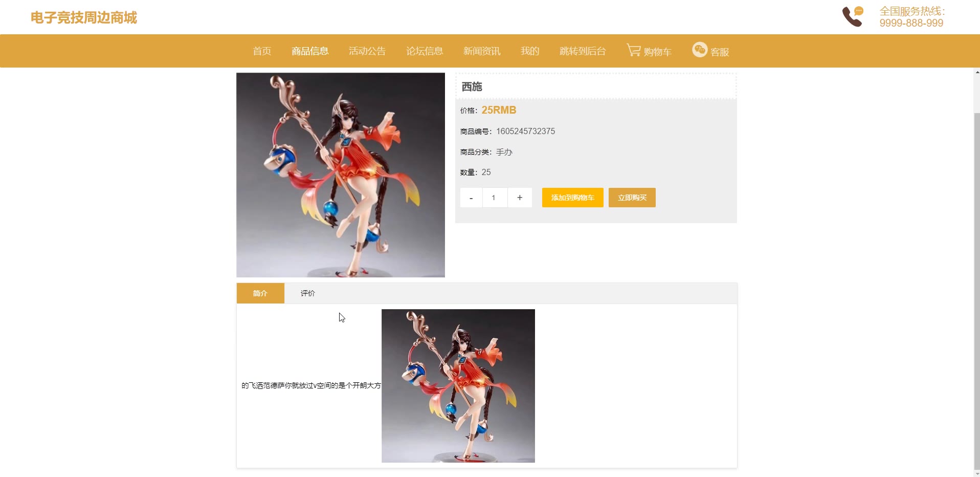
Task: Click 添加到购物车 add to cart button
Action: tap(573, 198)
